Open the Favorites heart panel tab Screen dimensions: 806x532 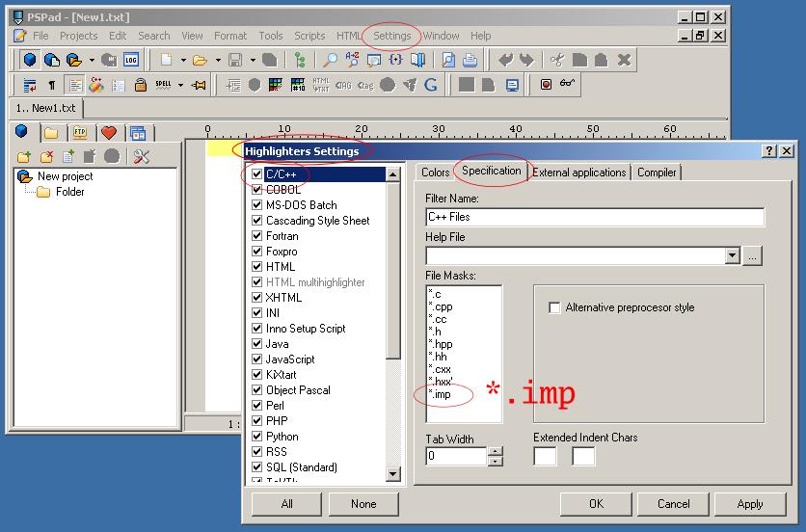pyautogui.click(x=108, y=133)
